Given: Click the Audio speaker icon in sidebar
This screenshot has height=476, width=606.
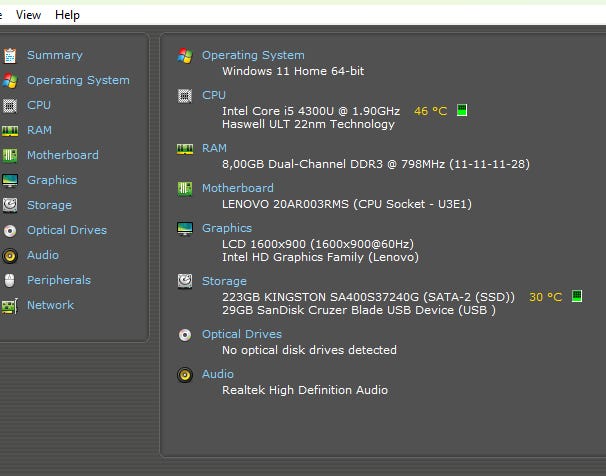Looking at the screenshot, I should 10,255.
